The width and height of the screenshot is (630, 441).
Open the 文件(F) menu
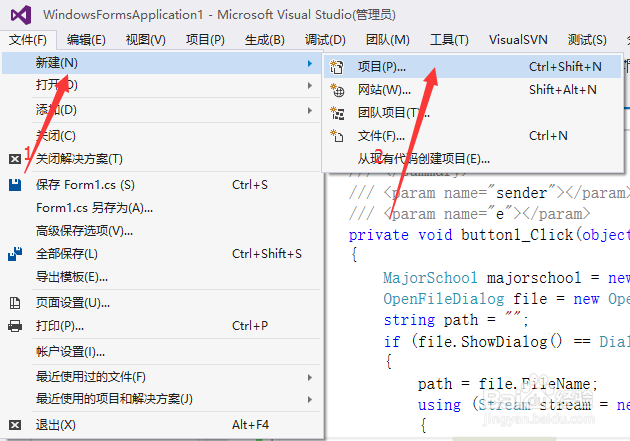click(28, 40)
